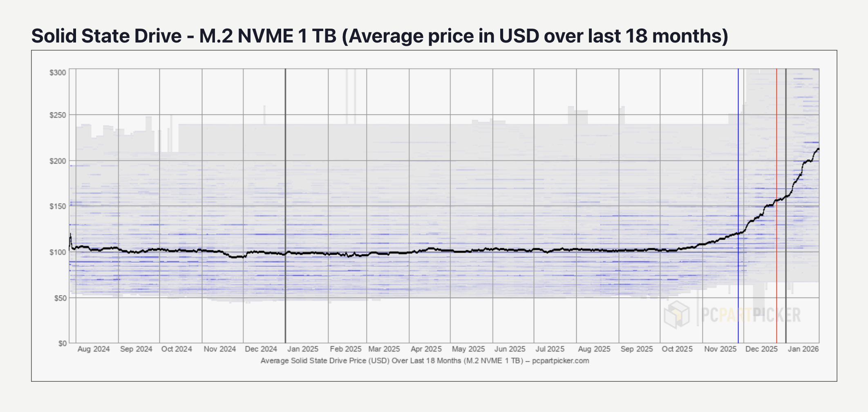Click the chart caption below the x-axis
The height and width of the screenshot is (412, 868).
425,360
